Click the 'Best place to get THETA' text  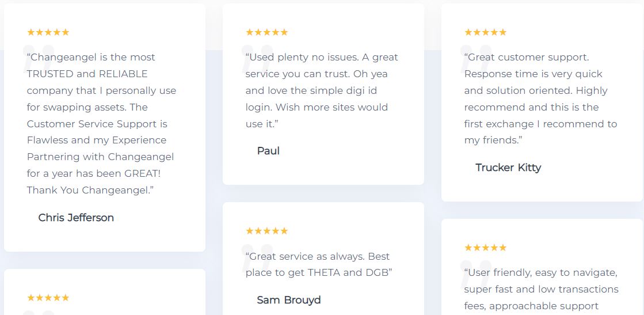click(x=318, y=264)
